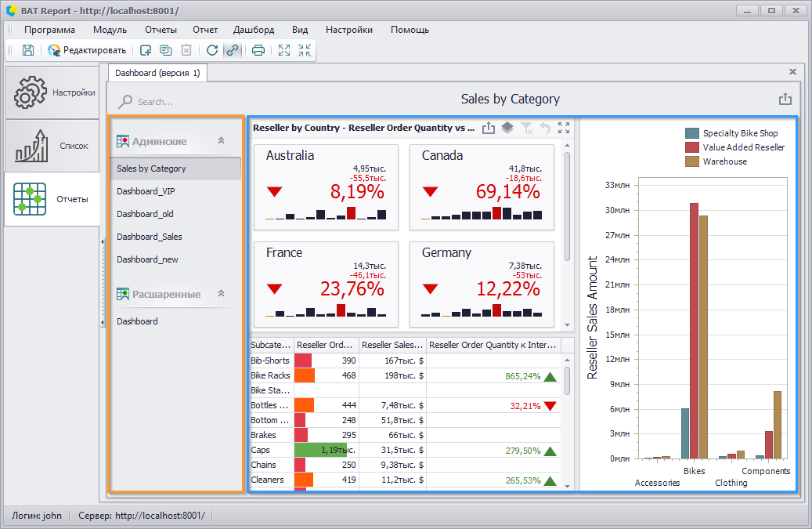Screen dimensions: 812x529
Task: Export the Sales by Category dashboard
Action: point(785,99)
